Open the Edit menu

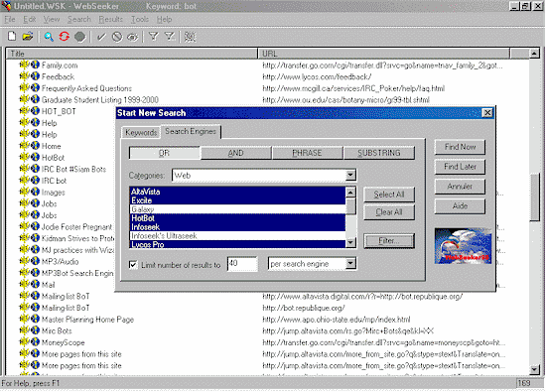click(x=29, y=19)
